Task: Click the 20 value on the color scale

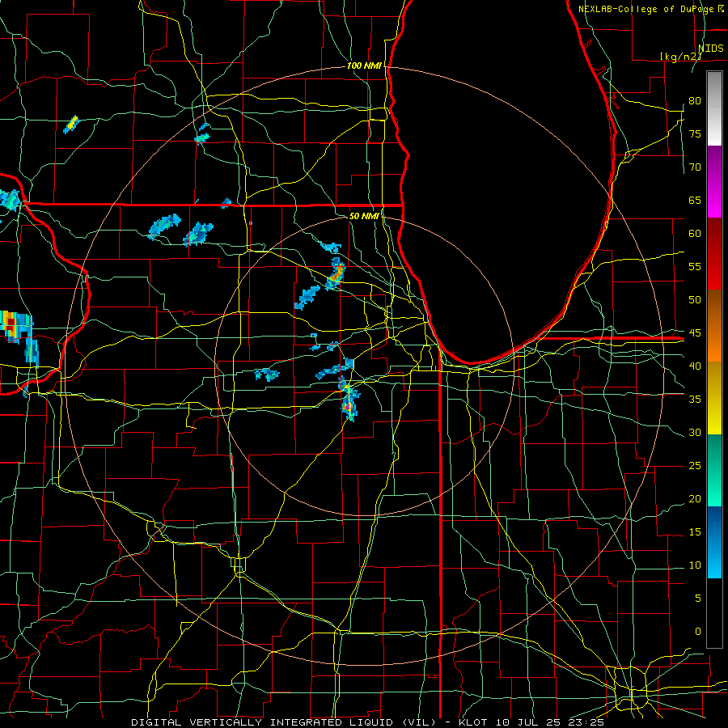Action: point(695,498)
